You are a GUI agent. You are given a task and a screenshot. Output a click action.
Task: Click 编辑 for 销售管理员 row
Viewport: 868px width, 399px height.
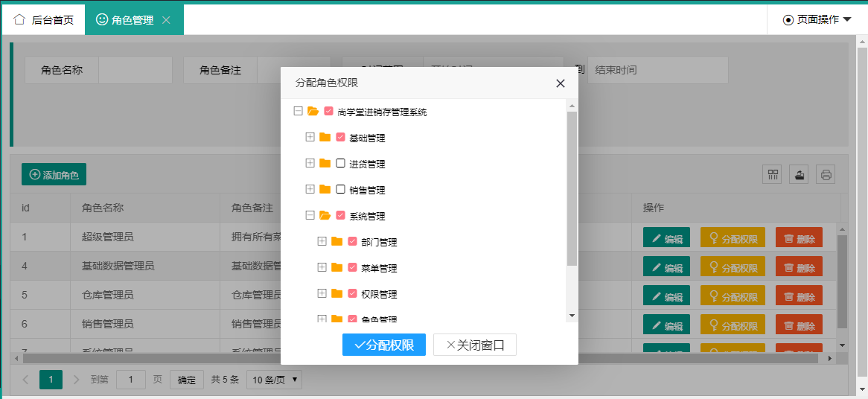(x=666, y=325)
